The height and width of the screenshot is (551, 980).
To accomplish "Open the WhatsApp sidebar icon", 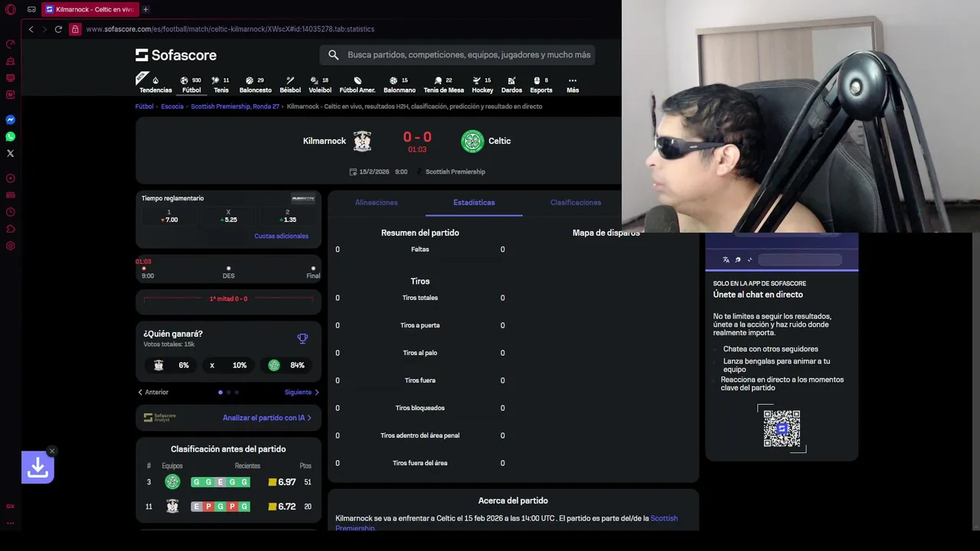I will pos(11,136).
